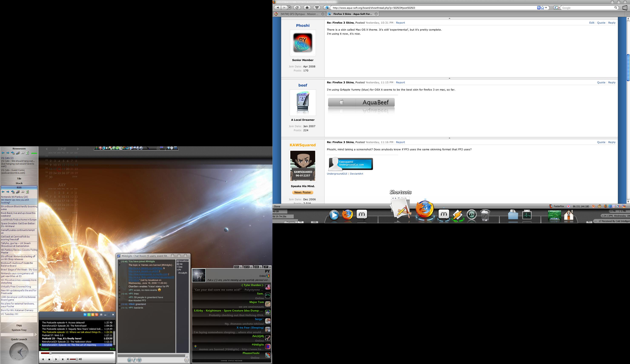Viewport: 630px width, 364px height.
Task: Click Reply on KAWSquared's post
Action: tap(611, 142)
